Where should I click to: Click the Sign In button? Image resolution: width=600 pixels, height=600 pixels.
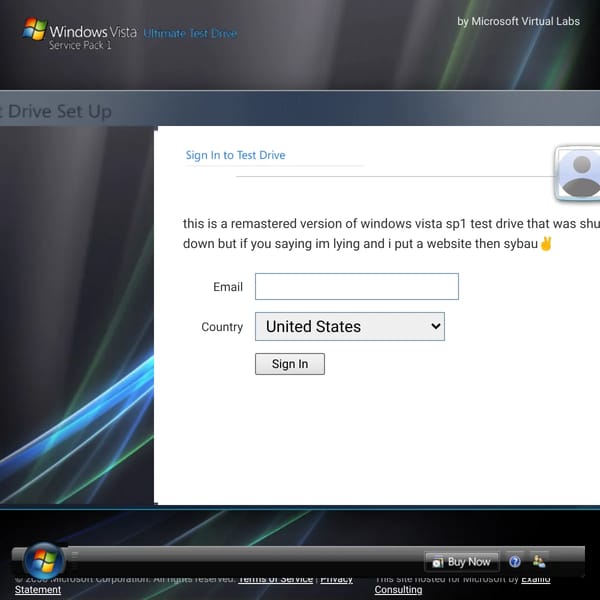290,364
